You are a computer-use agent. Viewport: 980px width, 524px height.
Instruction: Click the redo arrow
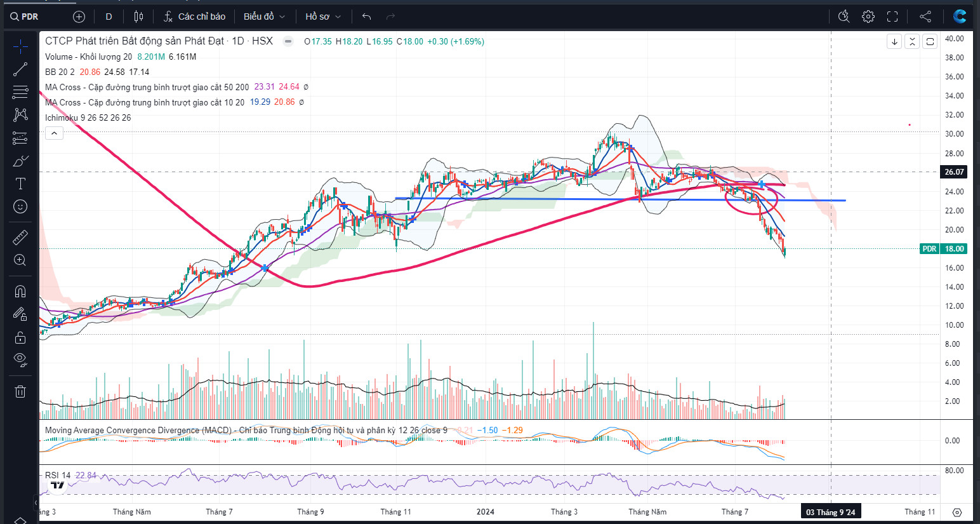[391, 17]
